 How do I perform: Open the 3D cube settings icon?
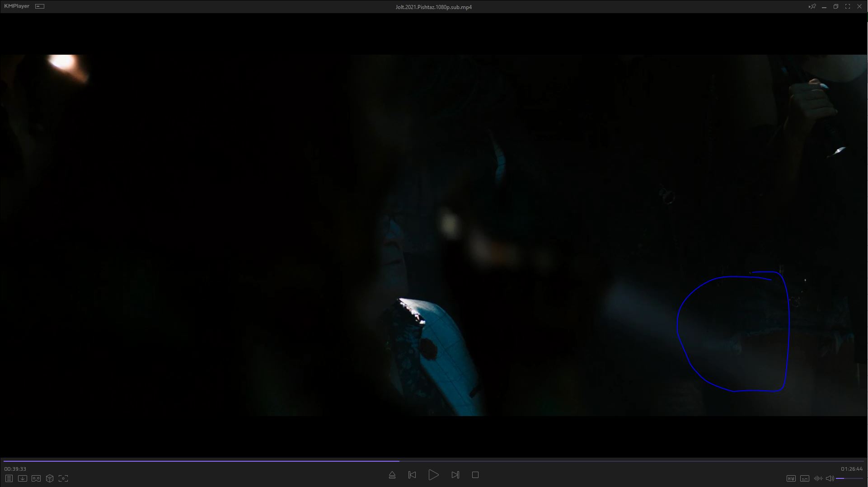click(50, 478)
